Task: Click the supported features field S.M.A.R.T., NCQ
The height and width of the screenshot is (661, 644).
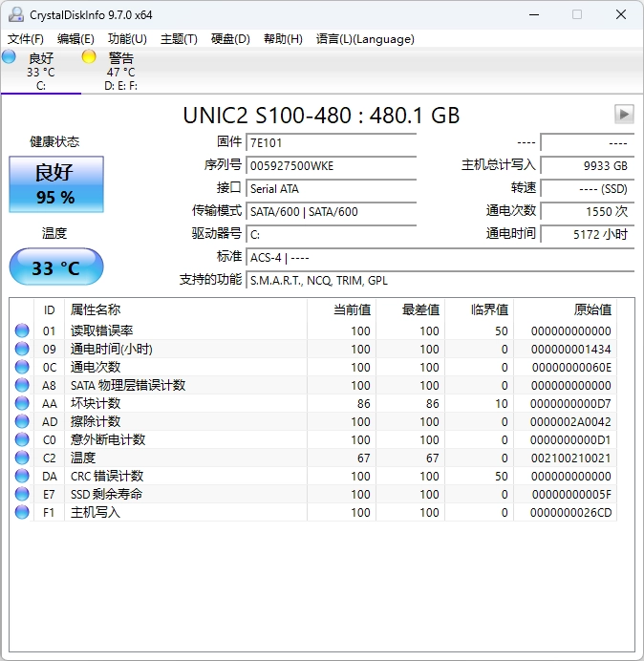Action: [440, 280]
